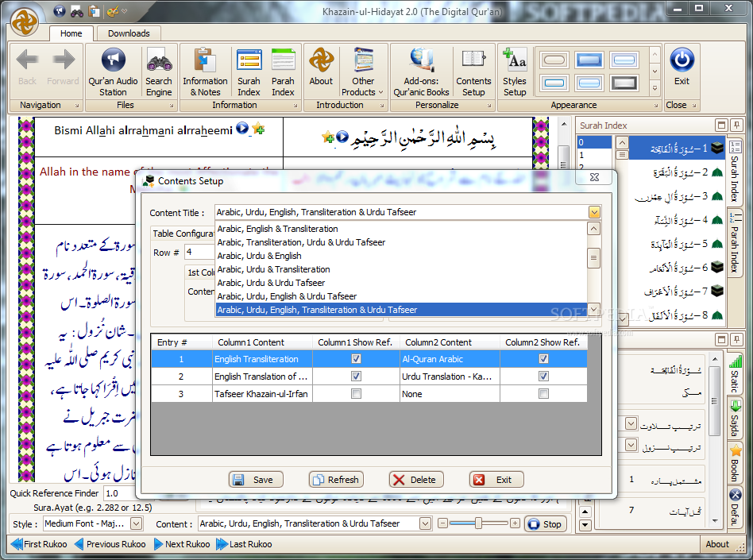Screen dimensions: 753x560
Task: Decrease zoom with the minus button
Action: point(442,523)
